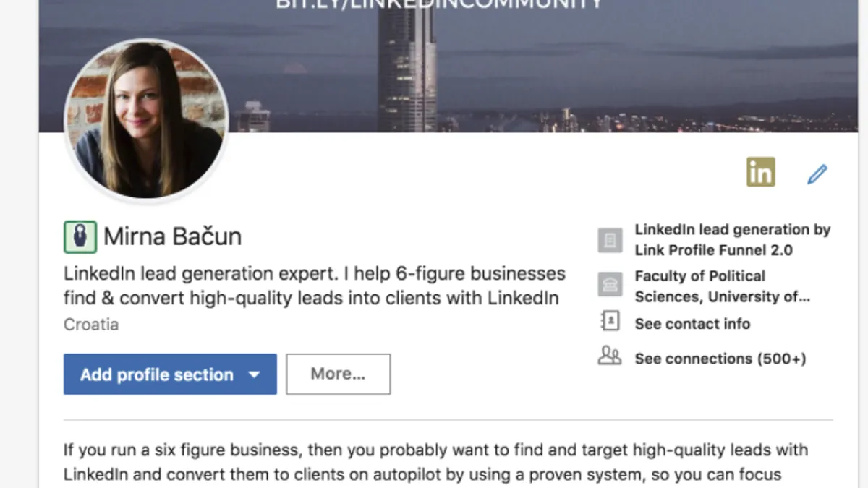Open Faculty of Political Sciences, University link

click(x=723, y=286)
